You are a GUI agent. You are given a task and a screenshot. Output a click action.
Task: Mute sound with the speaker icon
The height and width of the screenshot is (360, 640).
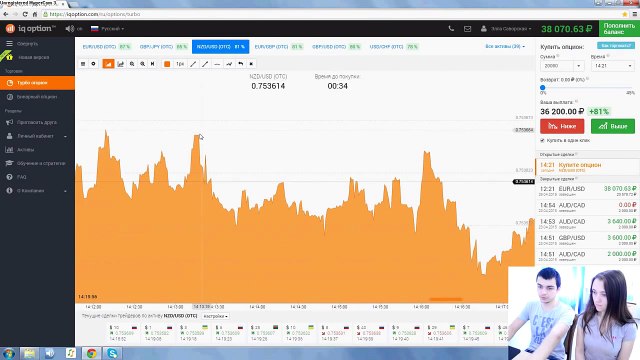coord(70,29)
